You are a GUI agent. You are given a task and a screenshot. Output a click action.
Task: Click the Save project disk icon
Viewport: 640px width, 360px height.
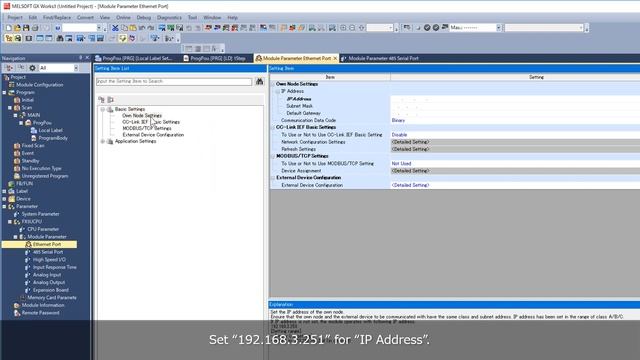(x=26, y=28)
